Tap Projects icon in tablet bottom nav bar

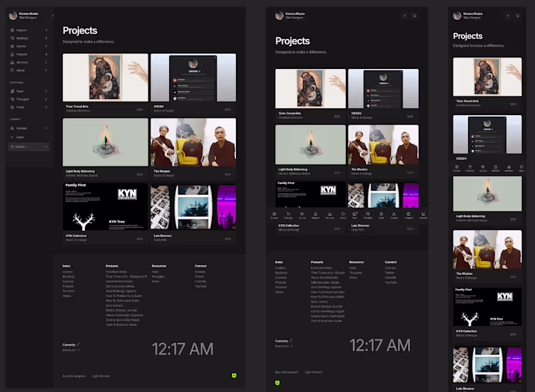point(316,215)
